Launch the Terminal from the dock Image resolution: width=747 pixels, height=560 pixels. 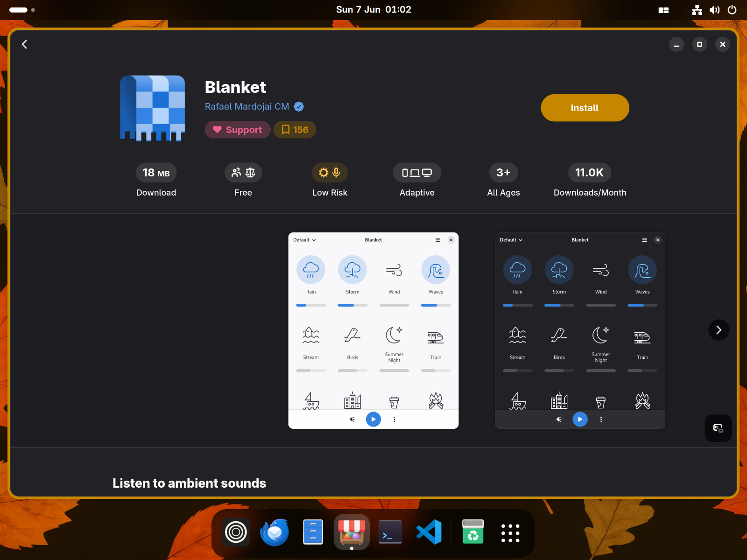(x=390, y=532)
